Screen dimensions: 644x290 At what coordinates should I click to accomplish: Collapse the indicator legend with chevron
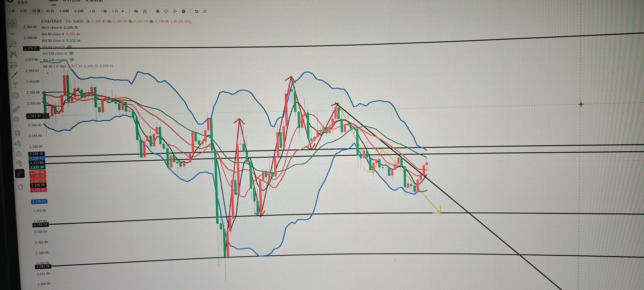click(x=47, y=73)
